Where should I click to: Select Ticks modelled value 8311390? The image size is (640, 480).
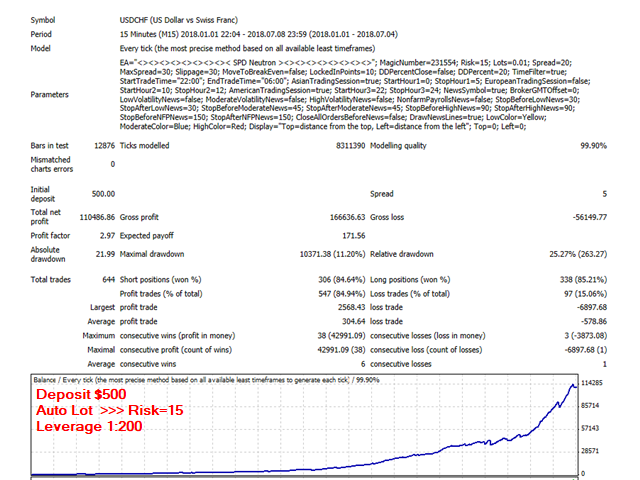pyautogui.click(x=350, y=146)
